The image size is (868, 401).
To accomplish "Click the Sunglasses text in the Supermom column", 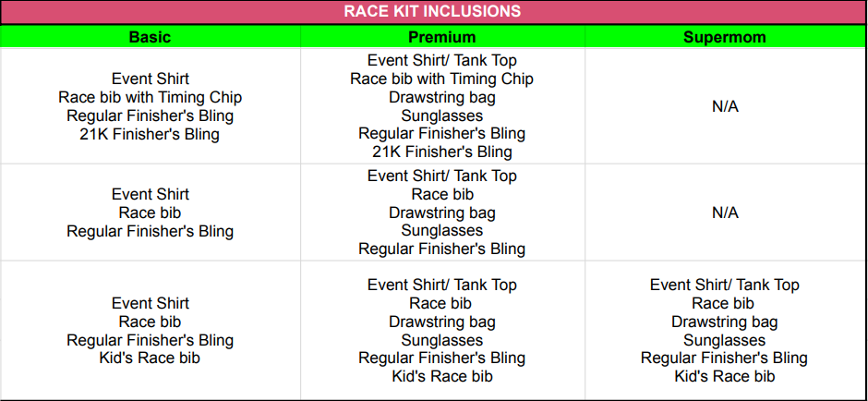I will point(725,340).
